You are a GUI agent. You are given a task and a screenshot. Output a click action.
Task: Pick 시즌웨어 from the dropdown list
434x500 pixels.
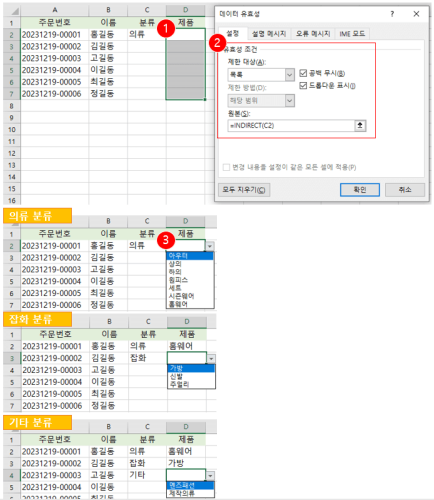190,296
